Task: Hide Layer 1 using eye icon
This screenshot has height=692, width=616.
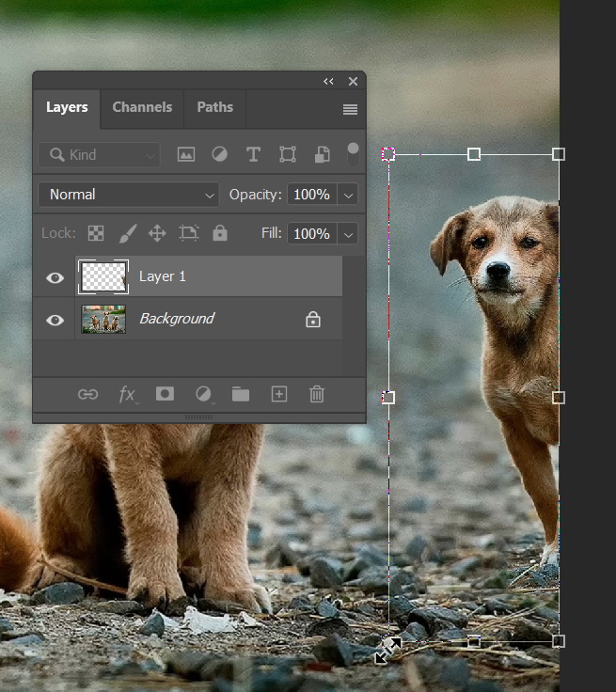Action: pos(55,277)
